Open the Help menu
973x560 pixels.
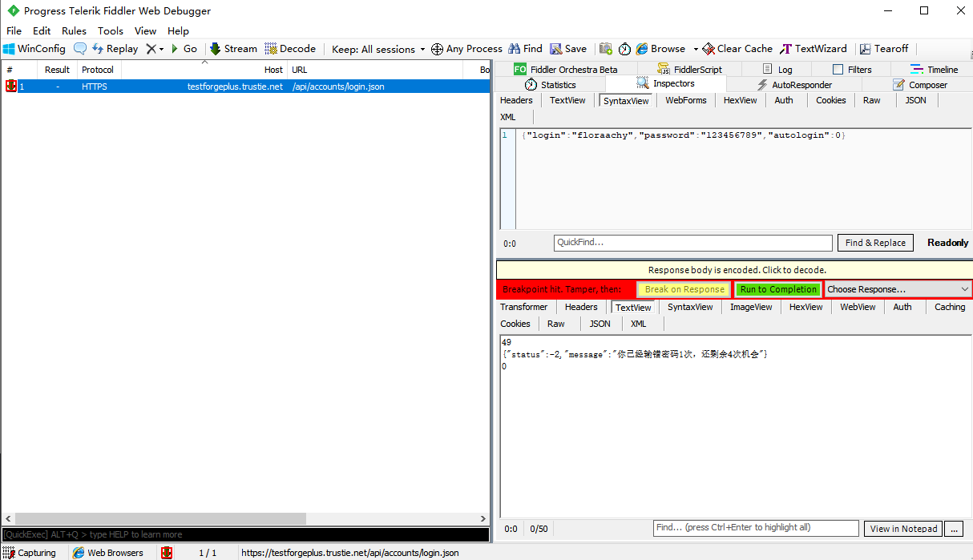tap(178, 31)
